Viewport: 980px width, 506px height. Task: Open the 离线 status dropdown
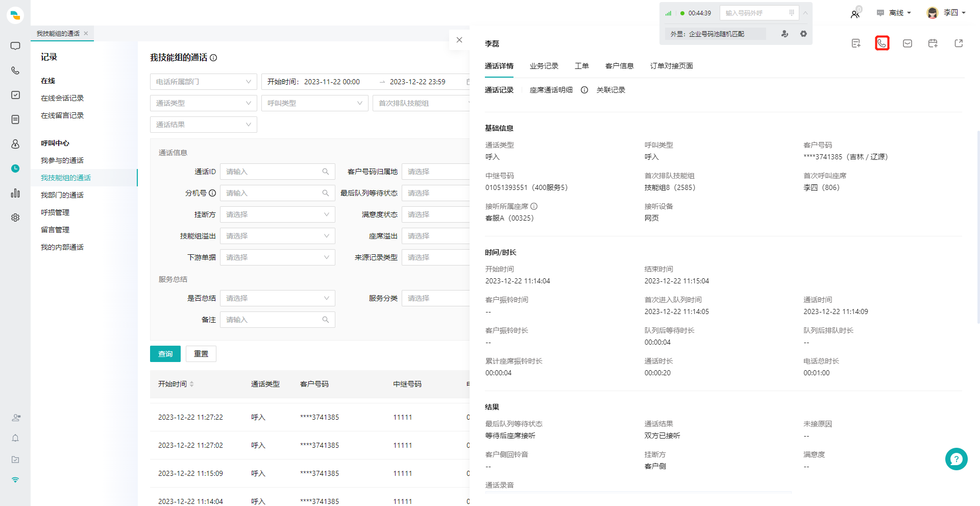894,13
